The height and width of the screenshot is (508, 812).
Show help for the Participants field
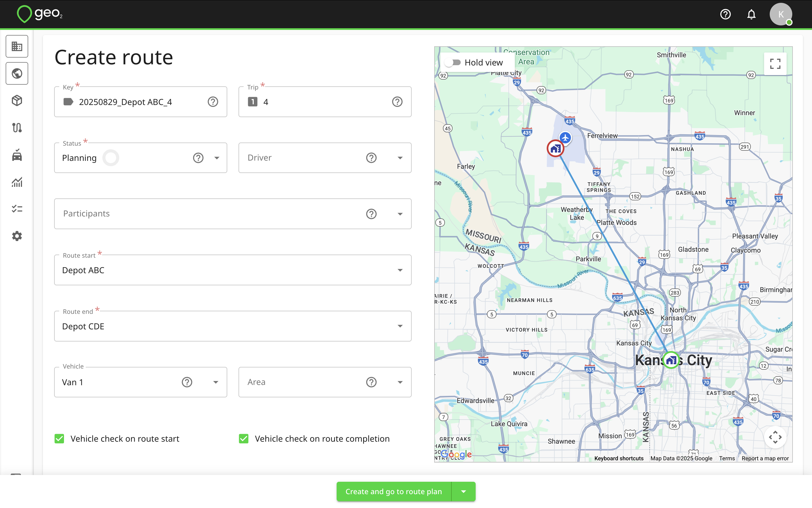[371, 214]
